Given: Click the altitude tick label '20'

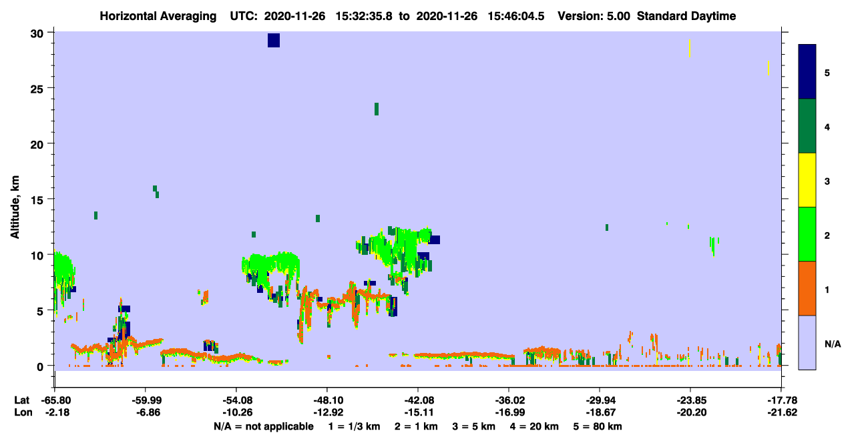Looking at the screenshot, I should click(x=38, y=144).
